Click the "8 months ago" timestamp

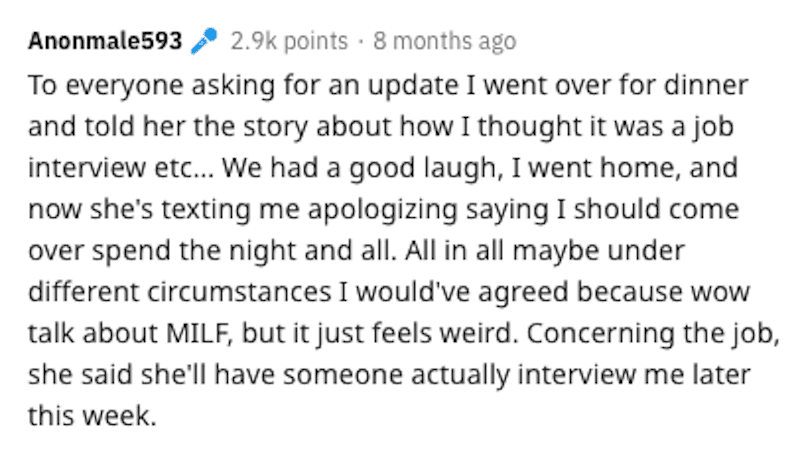[x=444, y=41]
